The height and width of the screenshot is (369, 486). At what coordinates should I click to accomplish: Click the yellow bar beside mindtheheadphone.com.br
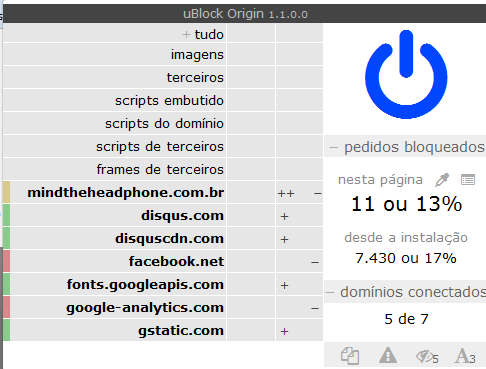[x=6, y=192]
